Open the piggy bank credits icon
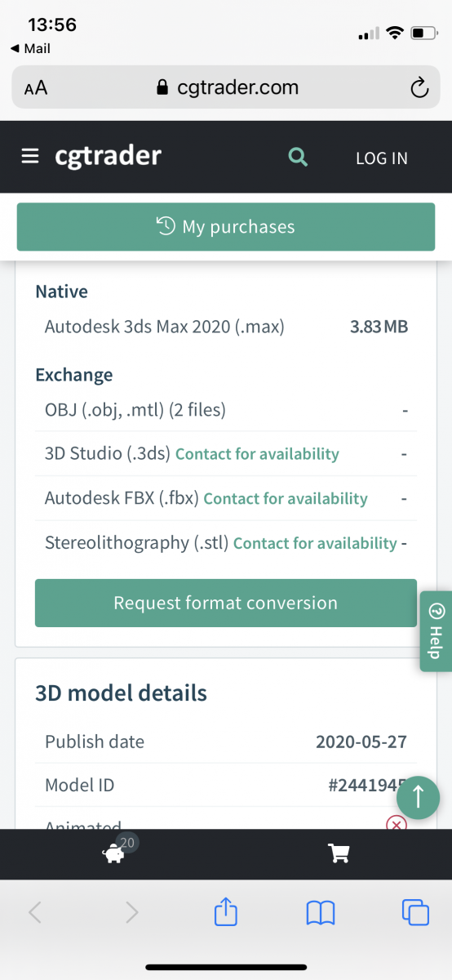Viewport: 452px width, 980px height. click(113, 854)
